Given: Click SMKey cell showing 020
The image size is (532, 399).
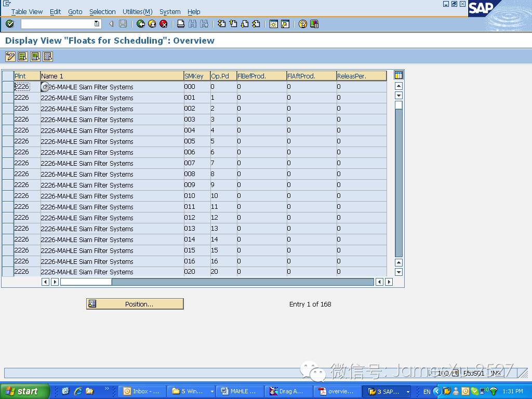Looking at the screenshot, I should pos(197,271).
